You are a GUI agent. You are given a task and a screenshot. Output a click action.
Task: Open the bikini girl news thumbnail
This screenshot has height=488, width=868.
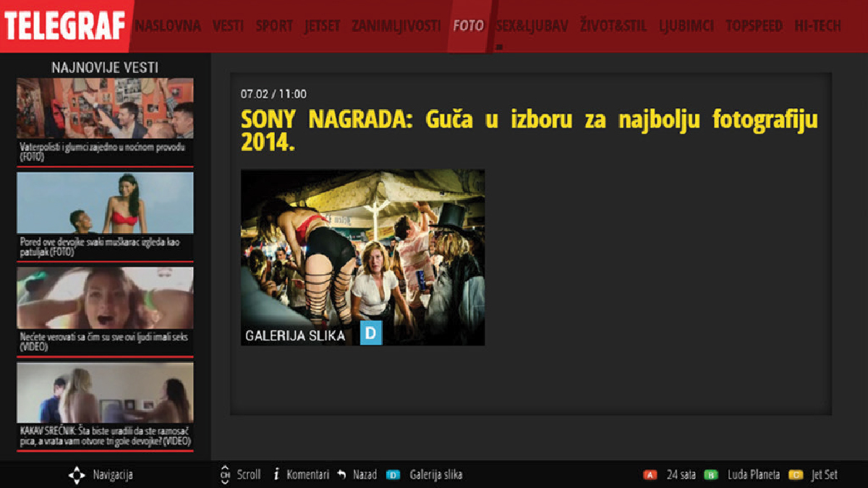[x=105, y=203]
